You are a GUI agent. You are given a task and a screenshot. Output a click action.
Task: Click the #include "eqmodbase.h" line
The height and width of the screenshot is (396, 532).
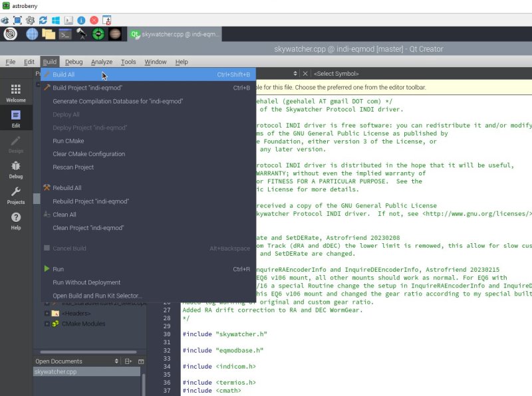click(x=223, y=350)
